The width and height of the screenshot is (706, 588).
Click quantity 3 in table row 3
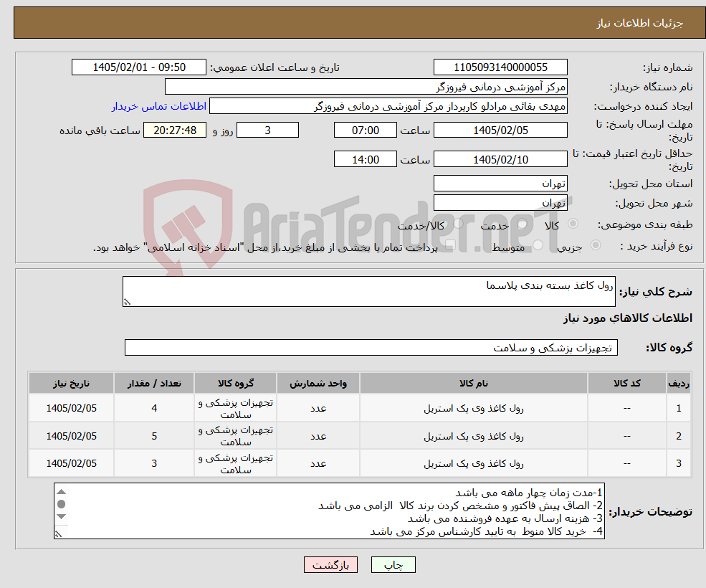click(154, 463)
